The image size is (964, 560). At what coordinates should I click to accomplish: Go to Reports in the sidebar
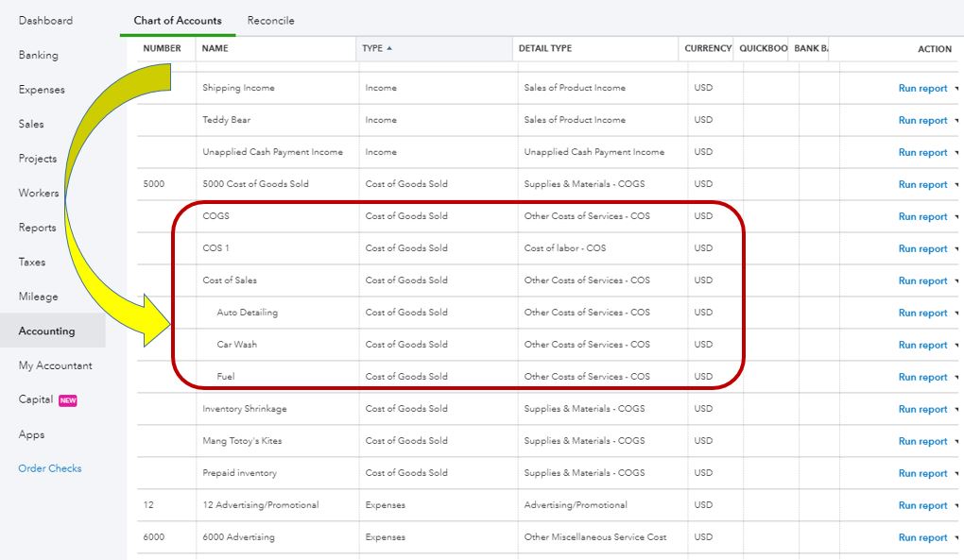[37, 228]
